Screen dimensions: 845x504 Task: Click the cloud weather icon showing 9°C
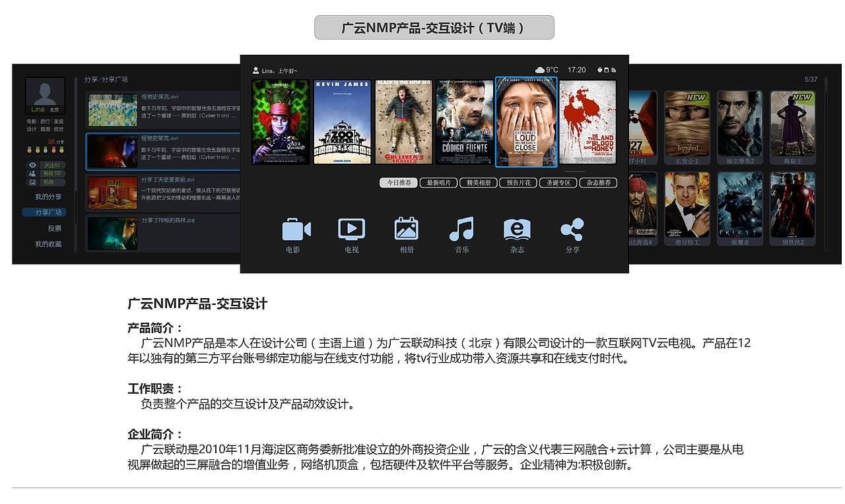pyautogui.click(x=539, y=69)
